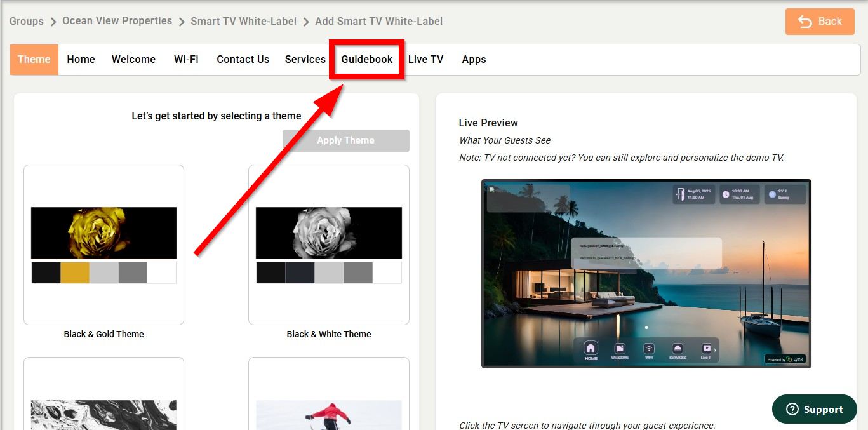This screenshot has height=430, width=868.
Task: Click the slide indicator dot in preview
Action: click(646, 328)
